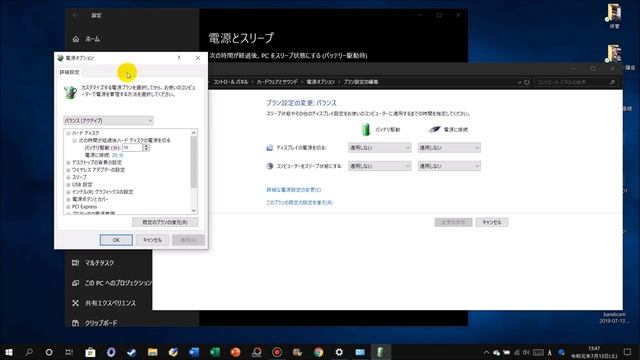Open Settings gear on taskbar
The image size is (640, 360).
click(339, 352)
